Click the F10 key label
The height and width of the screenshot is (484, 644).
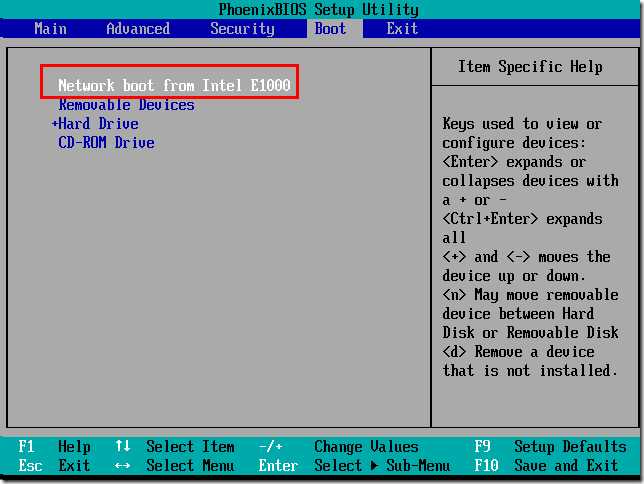click(x=486, y=466)
